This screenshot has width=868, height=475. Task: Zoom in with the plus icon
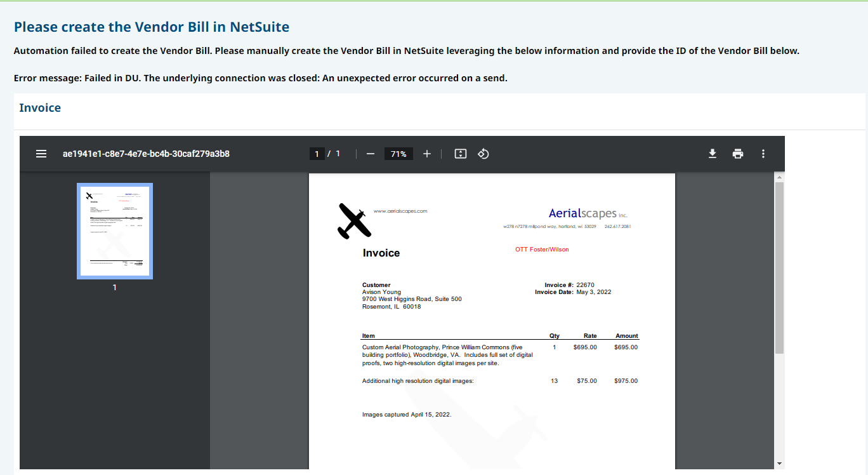(427, 154)
